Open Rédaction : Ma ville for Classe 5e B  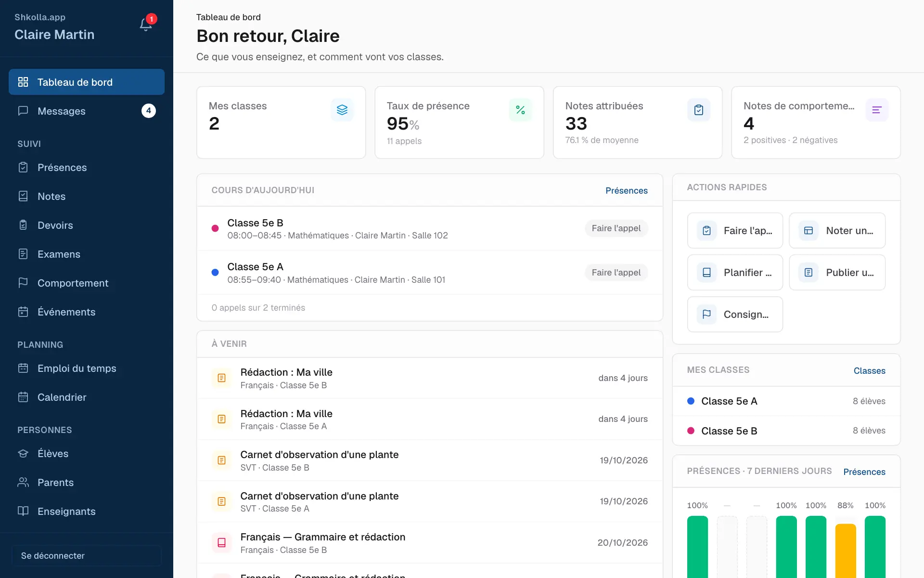coord(430,378)
